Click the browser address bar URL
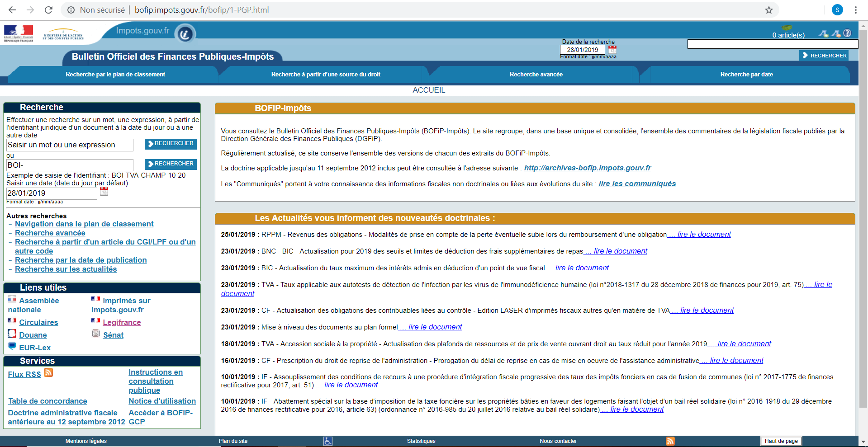 pyautogui.click(x=202, y=10)
